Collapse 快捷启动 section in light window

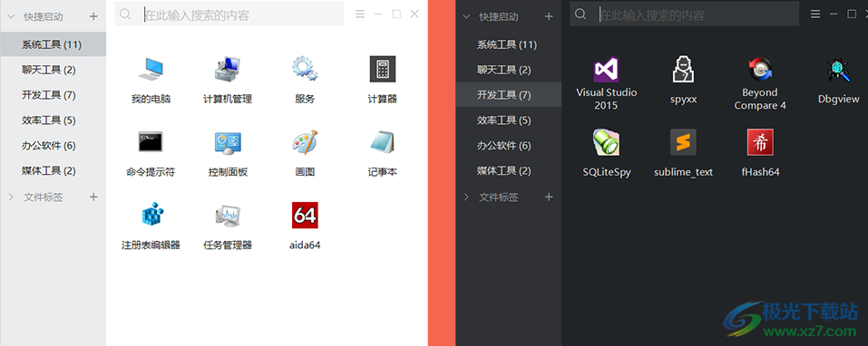pyautogui.click(x=11, y=16)
